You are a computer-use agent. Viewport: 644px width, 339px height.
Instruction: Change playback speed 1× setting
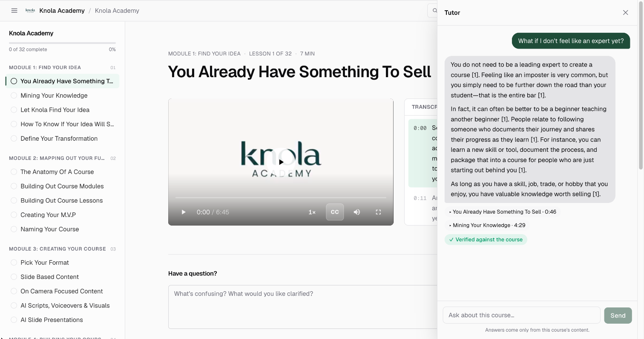(x=312, y=212)
